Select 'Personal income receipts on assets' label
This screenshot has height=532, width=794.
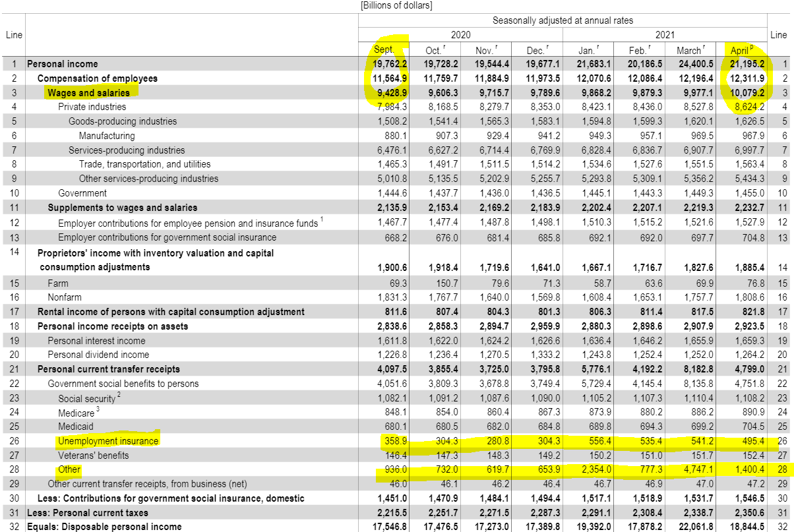click(x=113, y=326)
